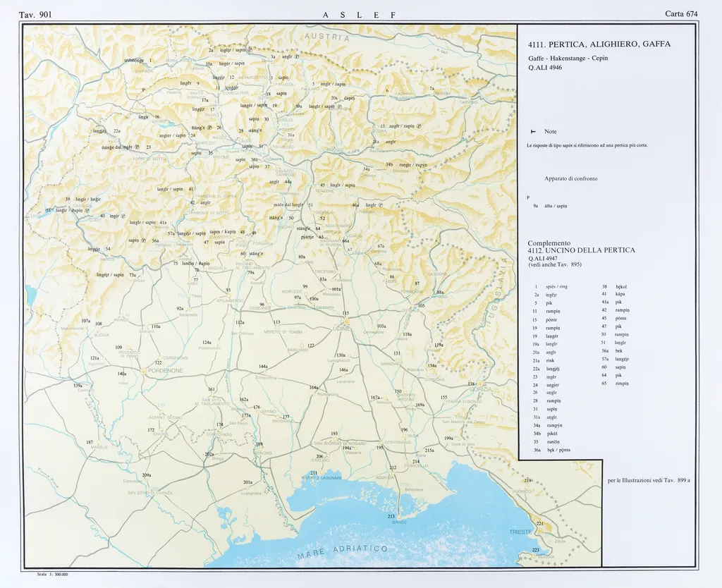Click the 'Gaffe - Hakenstange - Cepin' subtitle
This screenshot has width=722, height=588.
coord(567,58)
